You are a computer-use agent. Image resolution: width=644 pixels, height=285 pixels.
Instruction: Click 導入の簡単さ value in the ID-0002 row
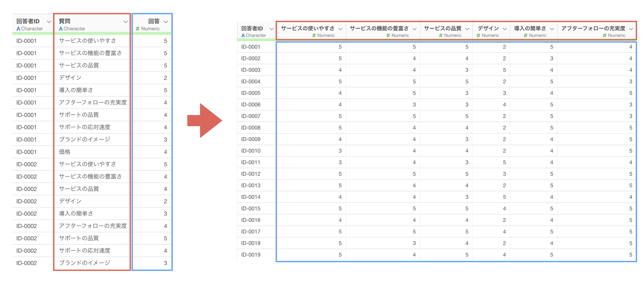click(551, 58)
